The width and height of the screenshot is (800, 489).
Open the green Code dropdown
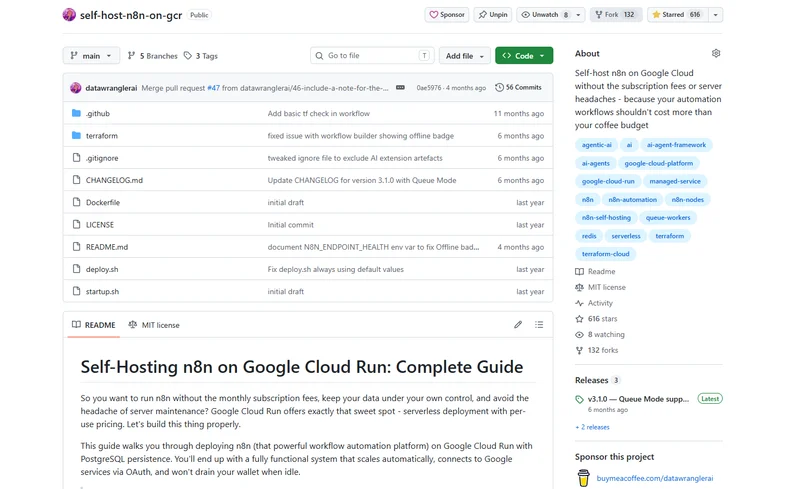(x=524, y=56)
